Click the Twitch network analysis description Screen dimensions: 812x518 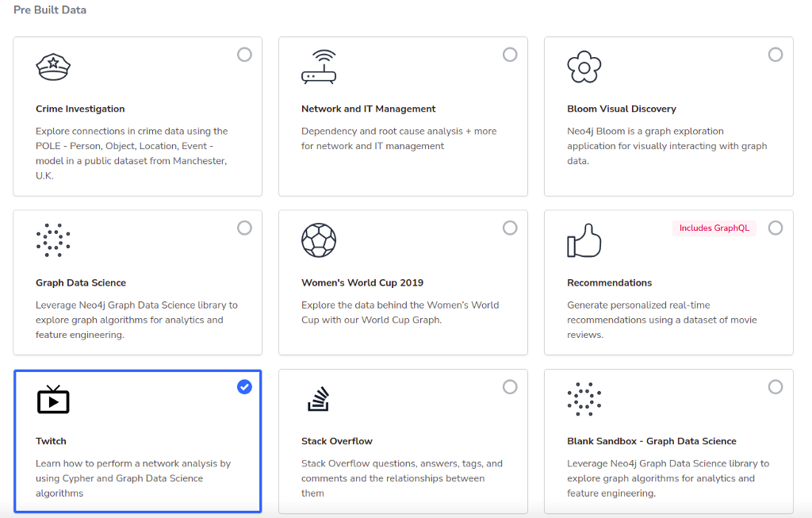click(133, 478)
